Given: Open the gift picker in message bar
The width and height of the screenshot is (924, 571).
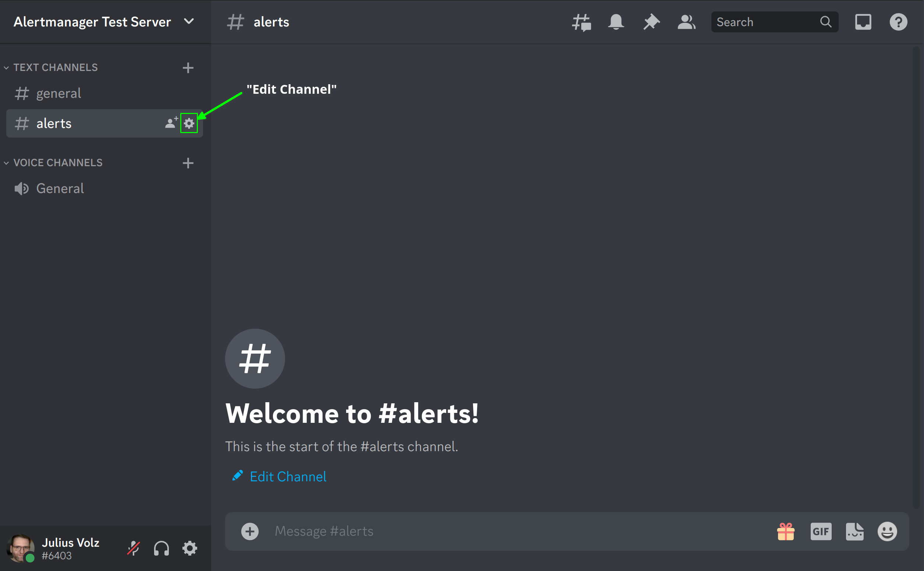Looking at the screenshot, I should [x=786, y=531].
